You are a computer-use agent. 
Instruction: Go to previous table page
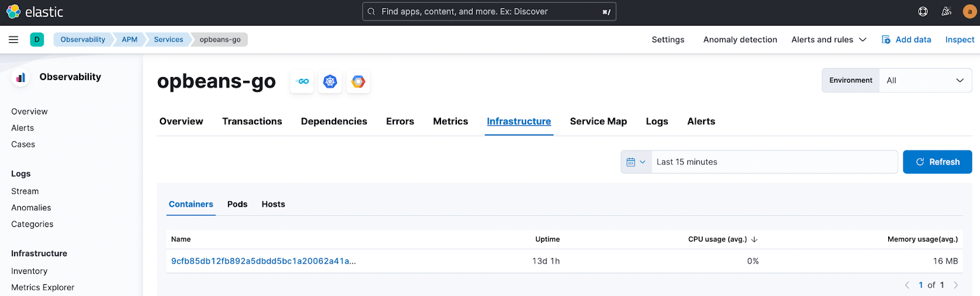click(907, 285)
